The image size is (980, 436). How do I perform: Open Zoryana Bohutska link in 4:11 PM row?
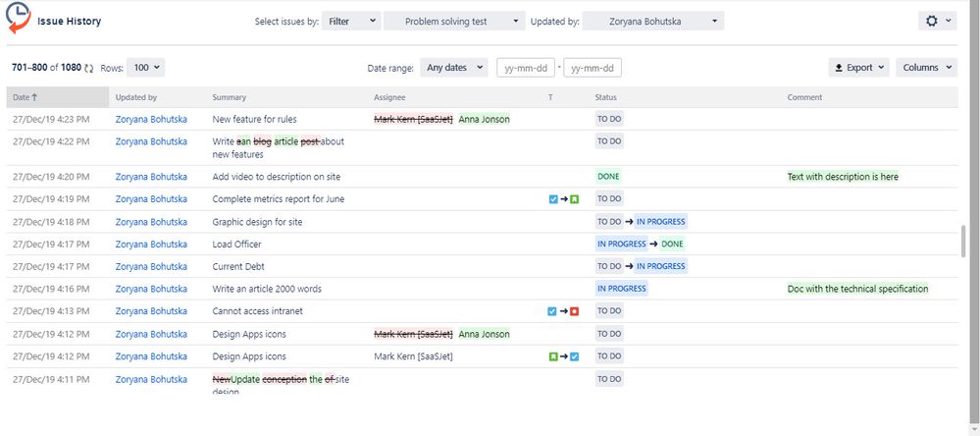(x=151, y=379)
